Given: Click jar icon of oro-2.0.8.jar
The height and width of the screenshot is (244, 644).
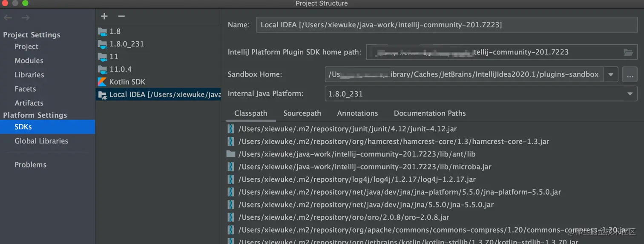Looking at the screenshot, I should tap(231, 217).
